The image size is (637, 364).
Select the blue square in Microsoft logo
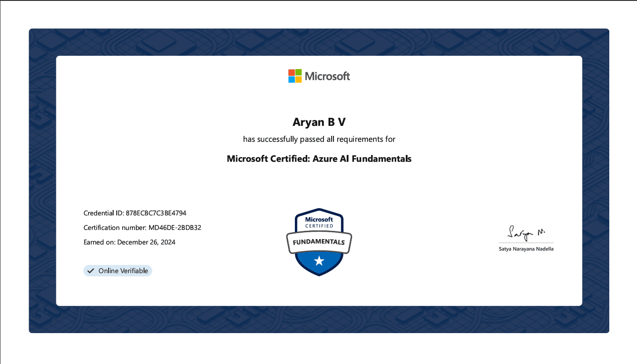point(292,80)
